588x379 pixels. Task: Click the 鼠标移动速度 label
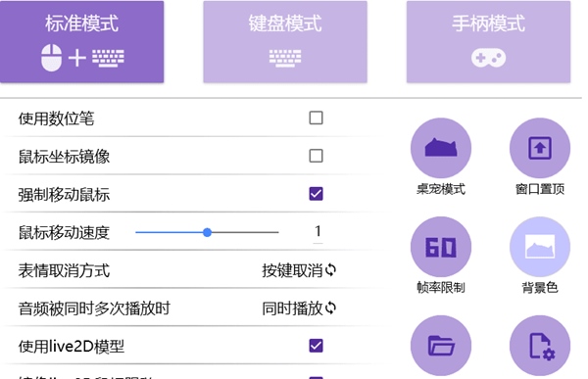[x=64, y=233]
